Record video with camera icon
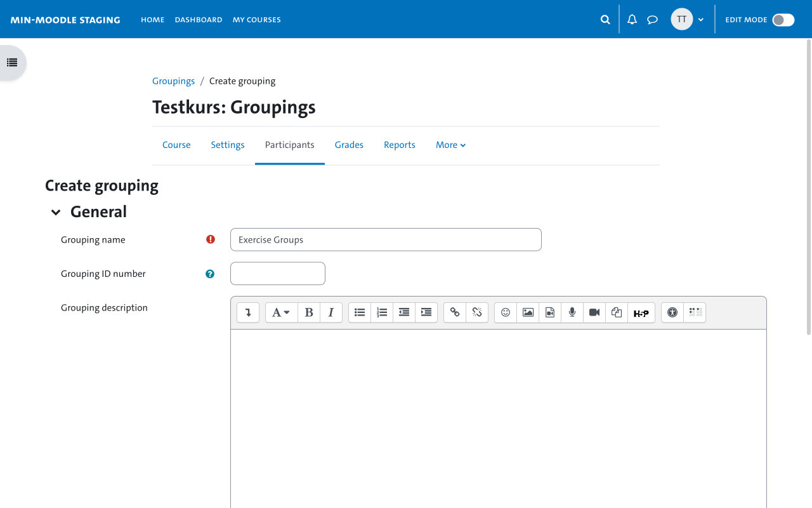The height and width of the screenshot is (508, 812). (594, 312)
